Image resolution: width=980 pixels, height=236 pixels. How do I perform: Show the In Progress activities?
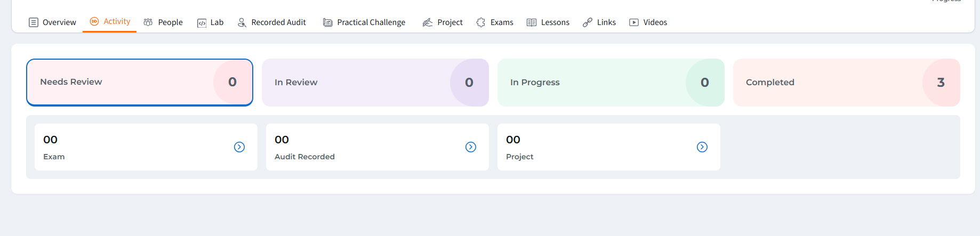[x=611, y=83]
